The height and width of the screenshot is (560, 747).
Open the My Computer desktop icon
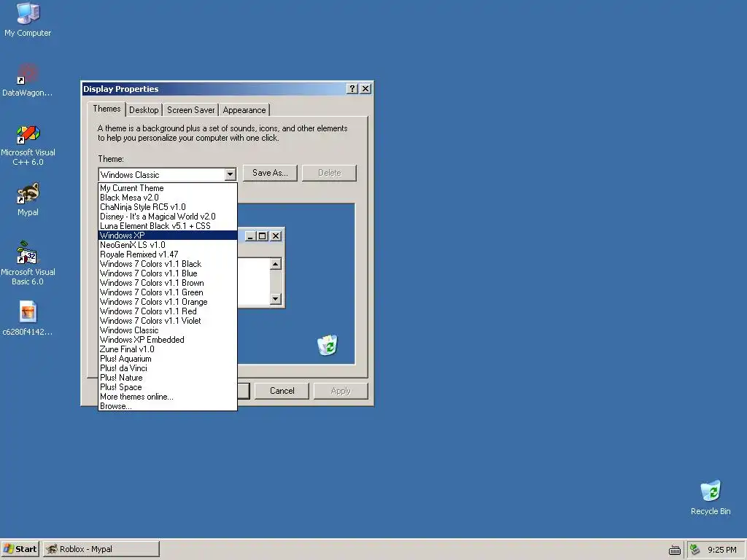(28, 19)
